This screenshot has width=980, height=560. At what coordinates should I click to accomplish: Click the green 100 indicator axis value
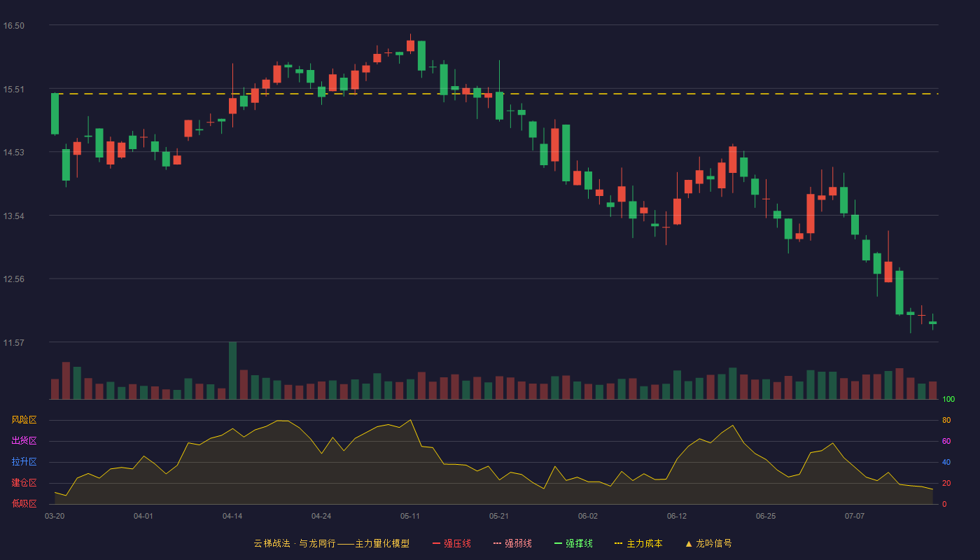coord(948,400)
